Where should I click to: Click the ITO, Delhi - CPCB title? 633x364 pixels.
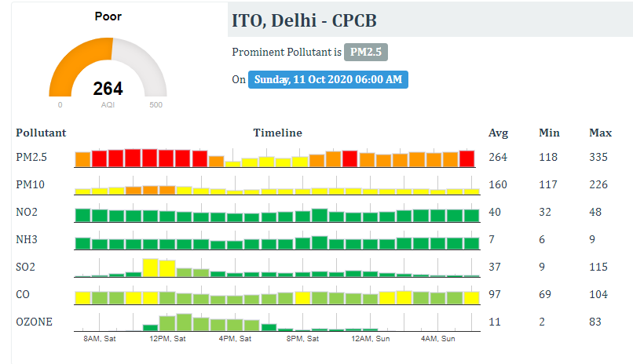point(304,20)
